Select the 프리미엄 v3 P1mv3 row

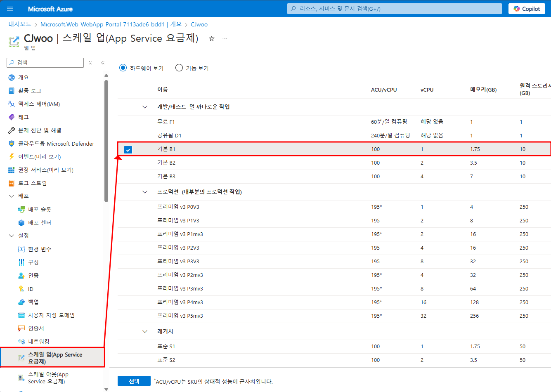point(334,234)
